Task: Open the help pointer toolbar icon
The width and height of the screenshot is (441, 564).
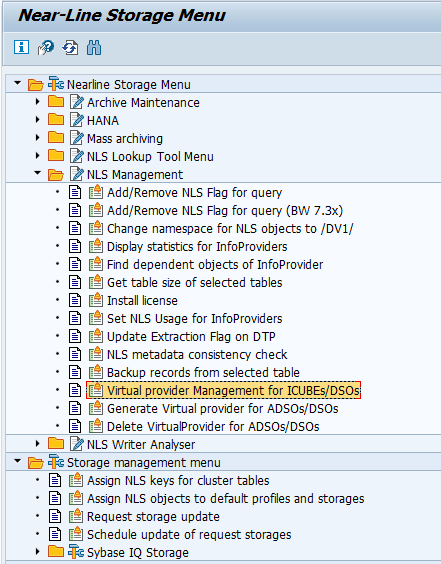Action: coord(46,47)
